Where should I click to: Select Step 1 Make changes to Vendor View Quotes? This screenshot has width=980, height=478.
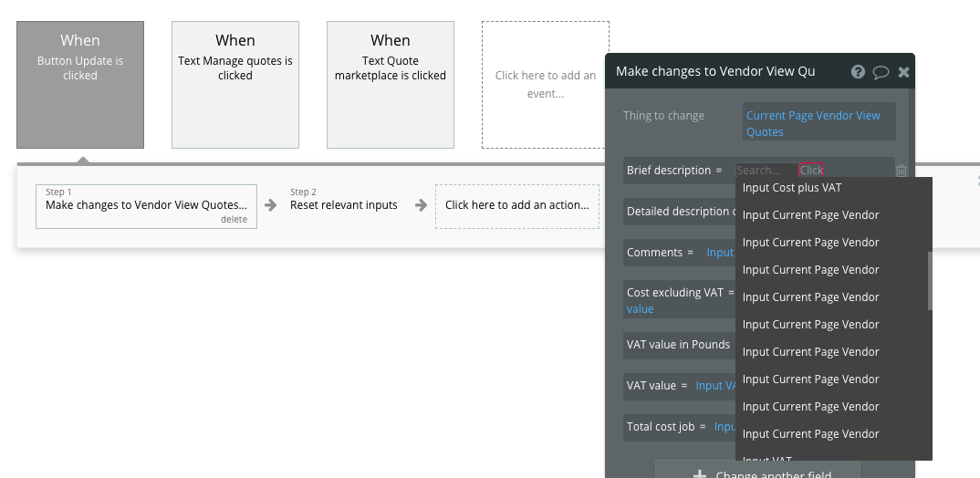click(146, 205)
